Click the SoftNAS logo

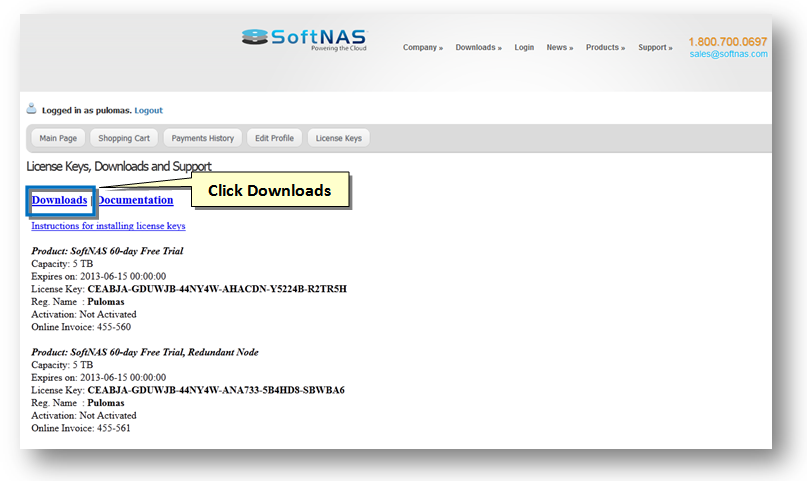click(304, 39)
